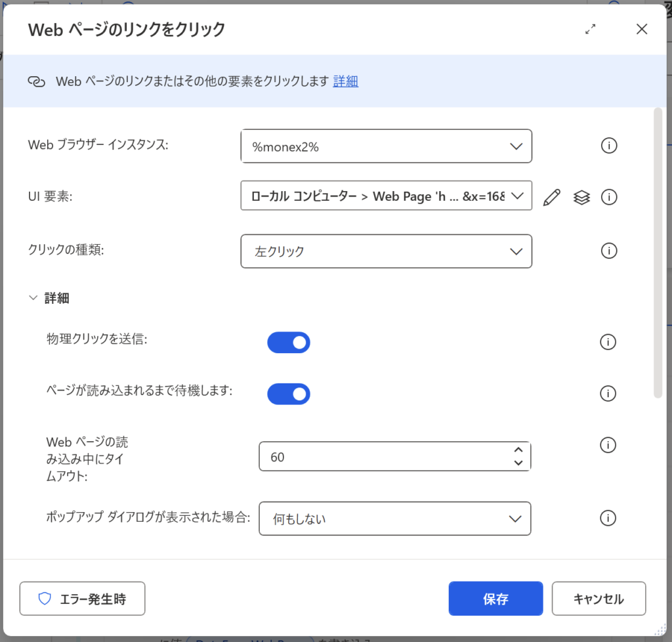
Task: Open the UI element layers picker icon
Action: pyautogui.click(x=581, y=197)
